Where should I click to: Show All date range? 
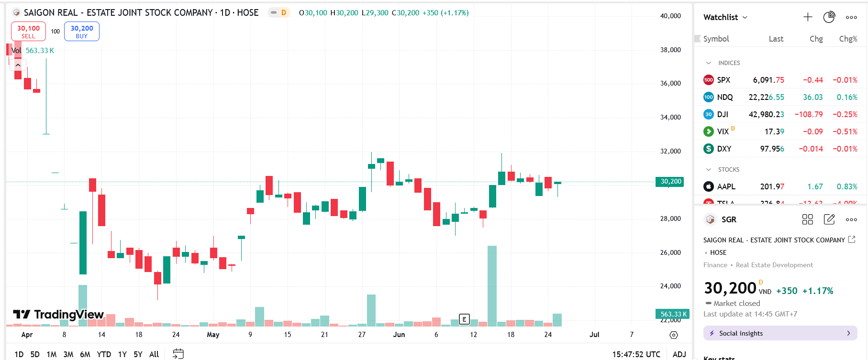[x=154, y=354]
